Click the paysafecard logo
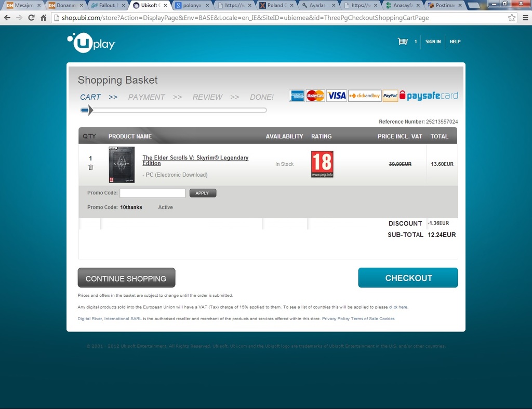The image size is (532, 409). 429,96
